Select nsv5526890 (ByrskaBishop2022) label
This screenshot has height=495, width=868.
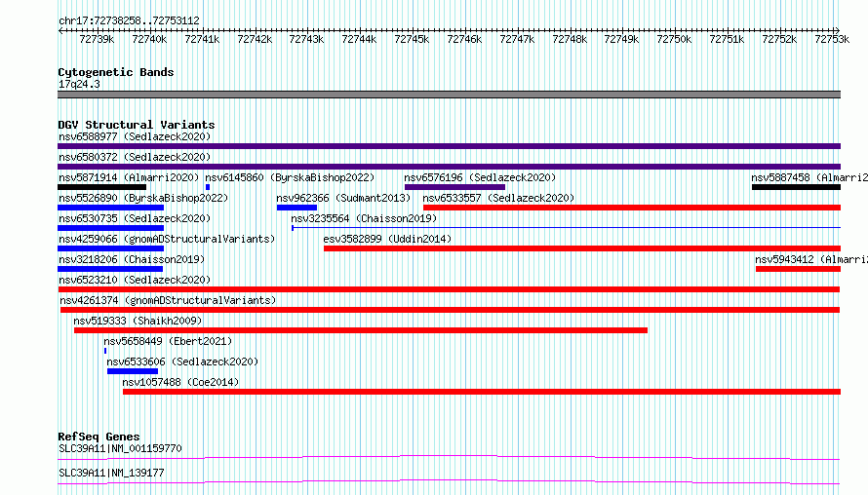coord(143,198)
